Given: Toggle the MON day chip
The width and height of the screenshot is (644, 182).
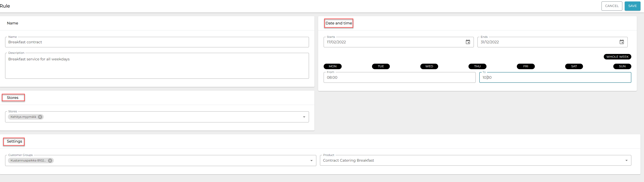Looking at the screenshot, I should (332, 66).
